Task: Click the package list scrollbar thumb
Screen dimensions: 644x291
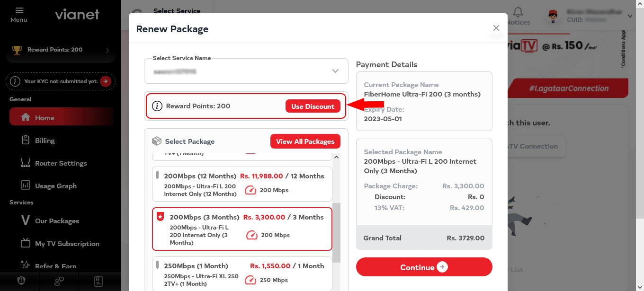Action: coord(337,233)
